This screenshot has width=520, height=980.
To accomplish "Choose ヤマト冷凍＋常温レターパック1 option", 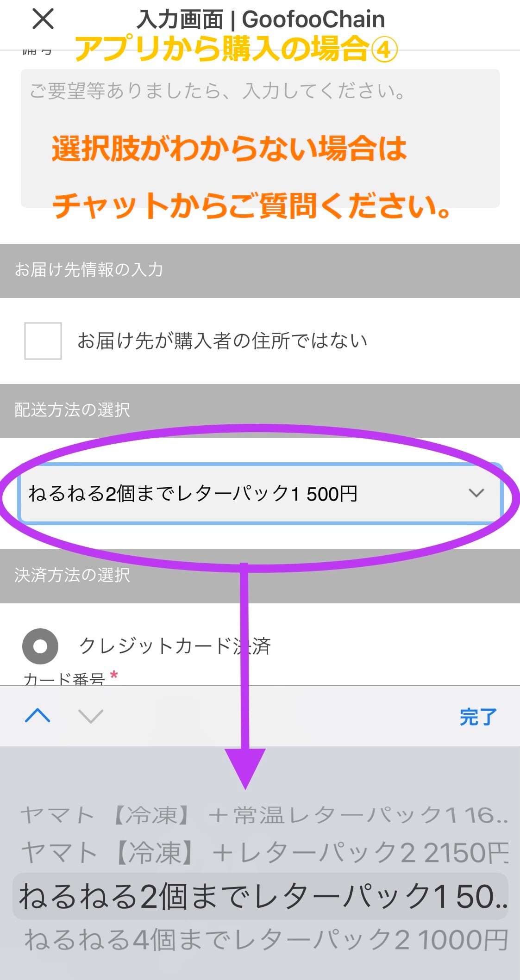I will (264, 816).
